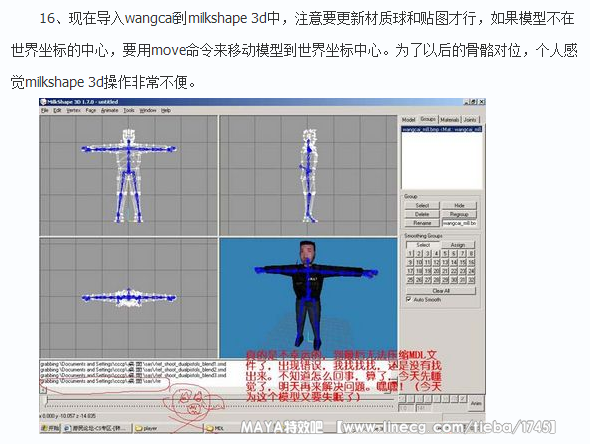Click smoothing group 30 button

pos(454,280)
